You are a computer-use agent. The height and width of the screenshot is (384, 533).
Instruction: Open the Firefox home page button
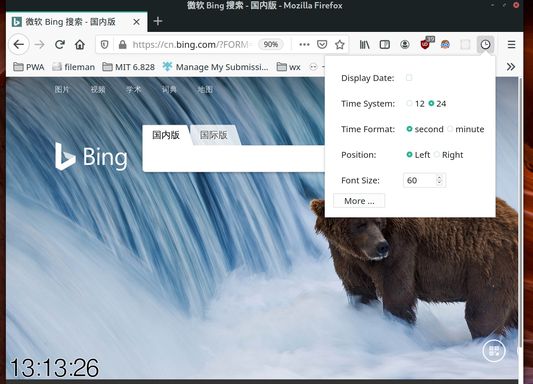80,45
